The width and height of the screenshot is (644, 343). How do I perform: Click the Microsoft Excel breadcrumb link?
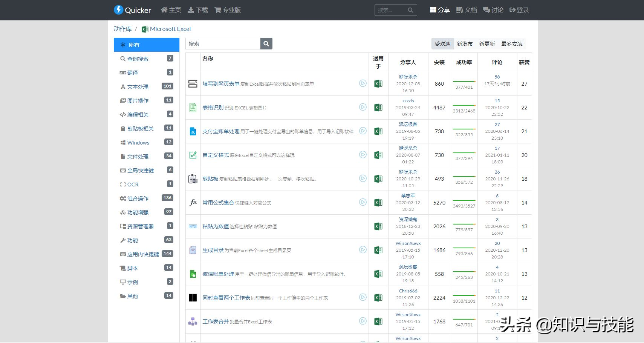point(166,29)
